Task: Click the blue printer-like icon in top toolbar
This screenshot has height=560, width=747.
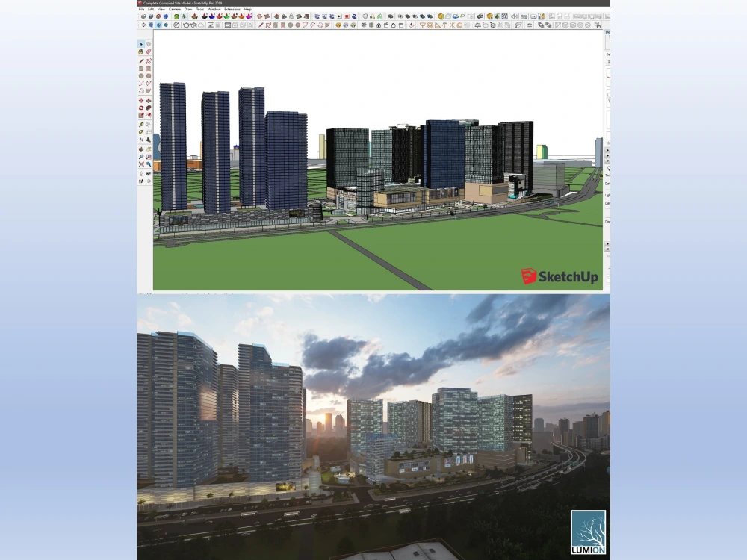Action: 455,16
